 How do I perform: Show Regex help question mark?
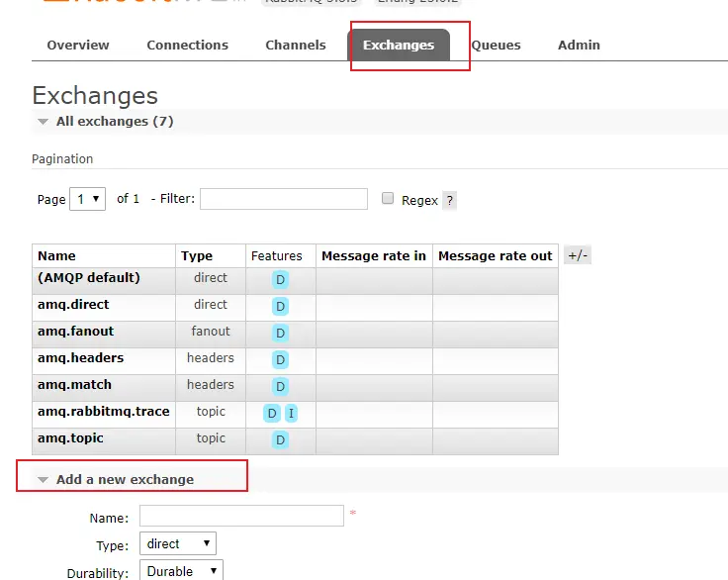(x=449, y=200)
